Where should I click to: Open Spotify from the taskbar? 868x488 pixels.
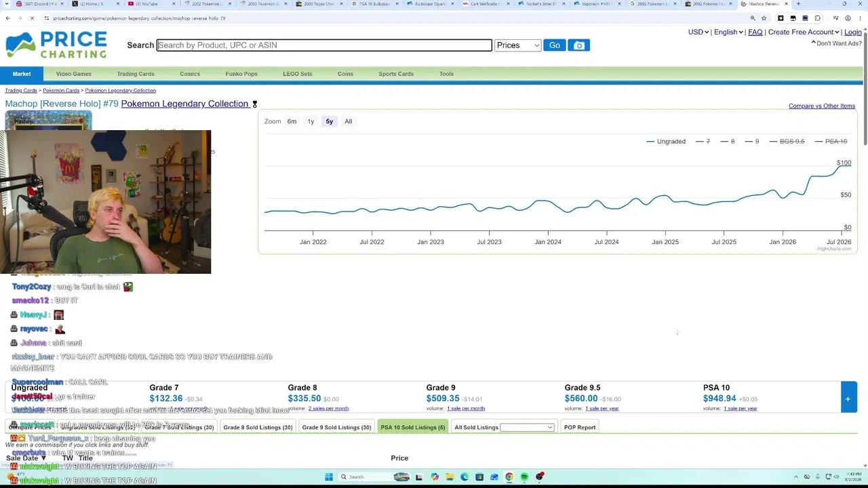pyautogui.click(x=524, y=476)
